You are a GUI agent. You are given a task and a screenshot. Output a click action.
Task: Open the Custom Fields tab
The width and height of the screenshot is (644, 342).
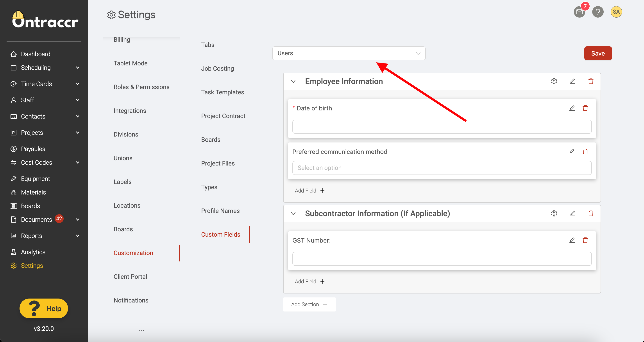pos(220,235)
